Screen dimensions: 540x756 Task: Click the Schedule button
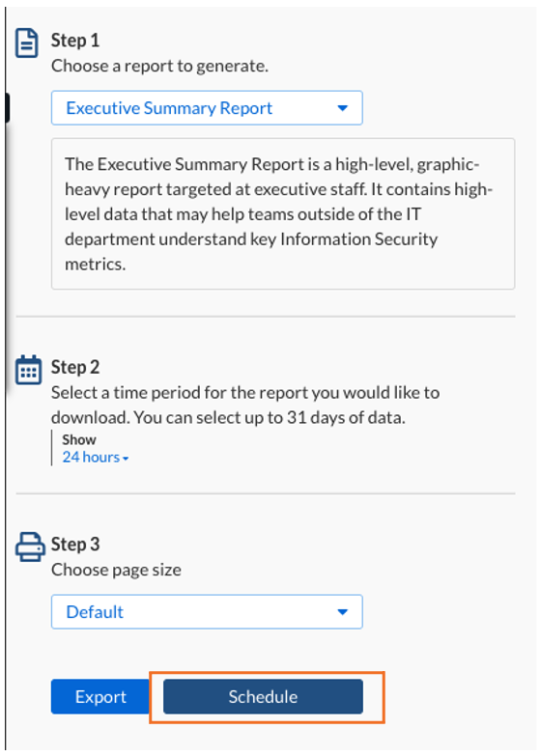pyautogui.click(x=263, y=697)
